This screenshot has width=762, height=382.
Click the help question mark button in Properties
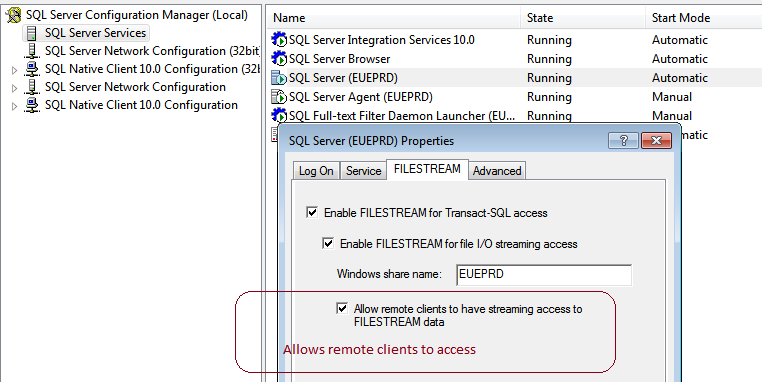click(x=623, y=140)
